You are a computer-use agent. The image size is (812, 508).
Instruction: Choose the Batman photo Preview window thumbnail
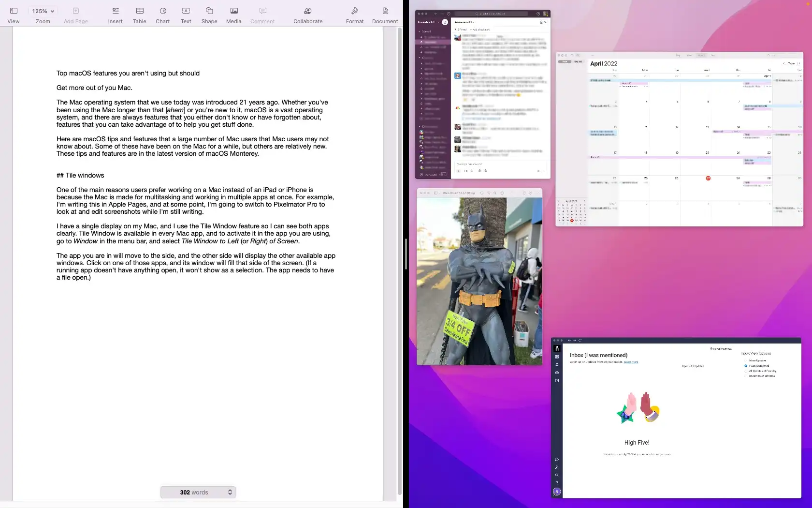479,277
